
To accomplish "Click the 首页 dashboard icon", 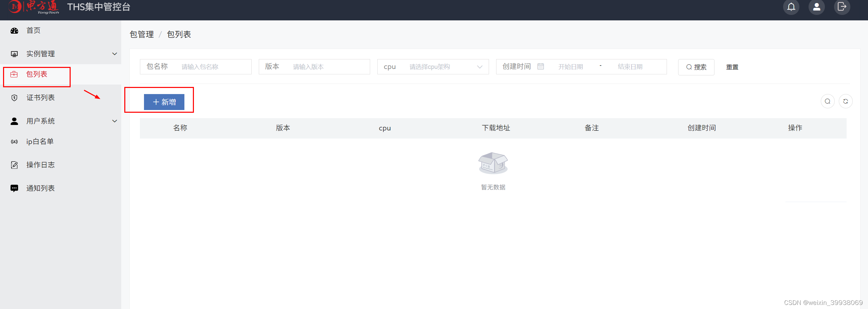I will point(14,31).
